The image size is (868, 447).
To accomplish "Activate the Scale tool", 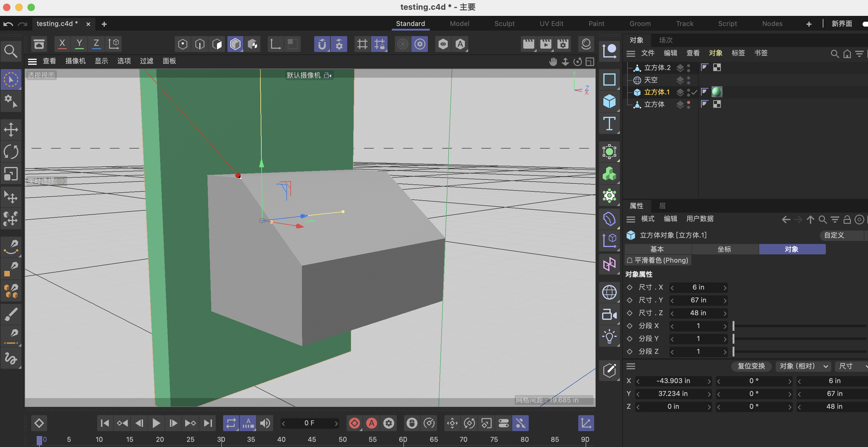I will click(x=11, y=174).
